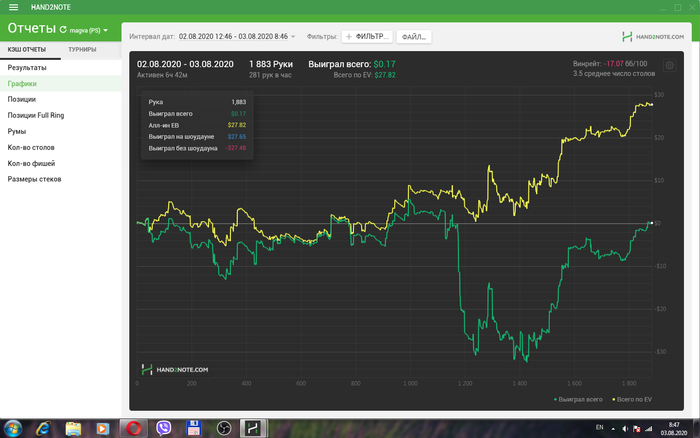Viewport: 700px width, 438px height.
Task: Click the ФАЙЛ... button
Action: [413, 37]
